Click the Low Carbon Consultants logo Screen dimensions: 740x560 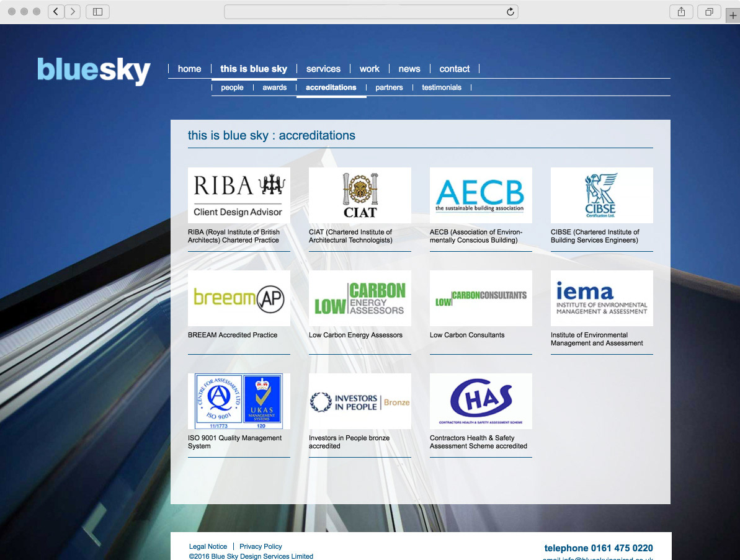[481, 298]
